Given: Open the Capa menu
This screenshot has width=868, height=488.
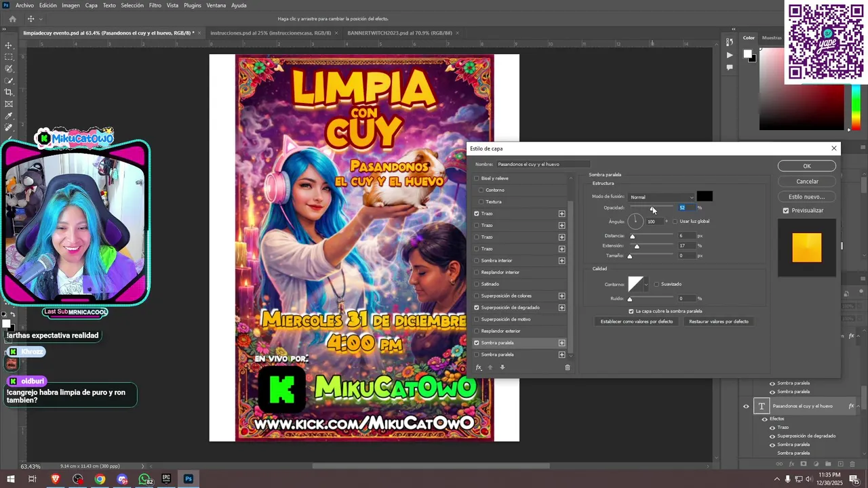Looking at the screenshot, I should [92, 5].
